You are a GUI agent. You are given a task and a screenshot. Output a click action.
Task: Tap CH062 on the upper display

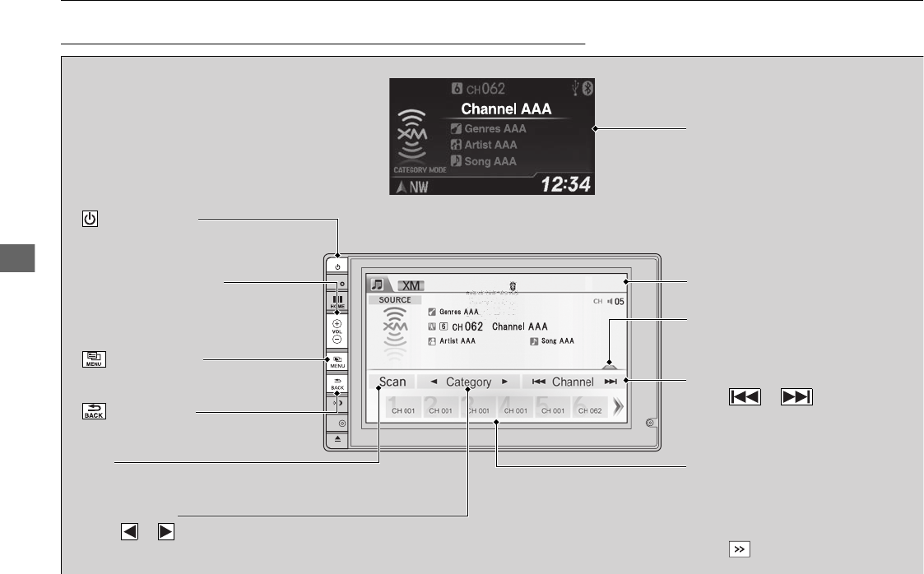point(485,89)
